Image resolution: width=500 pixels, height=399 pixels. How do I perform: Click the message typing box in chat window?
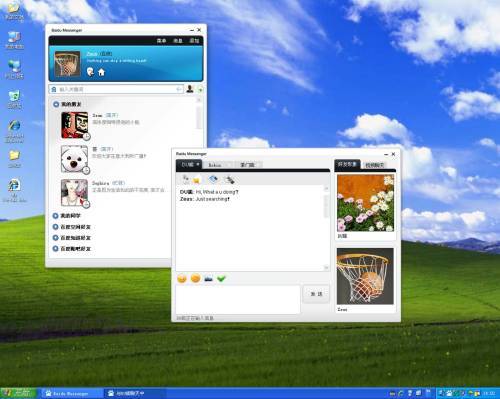238,299
